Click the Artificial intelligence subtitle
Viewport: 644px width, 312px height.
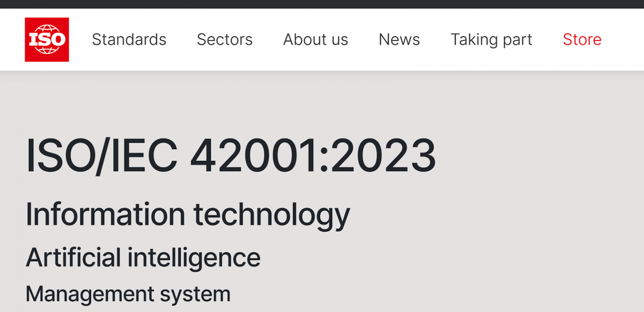click(x=143, y=256)
